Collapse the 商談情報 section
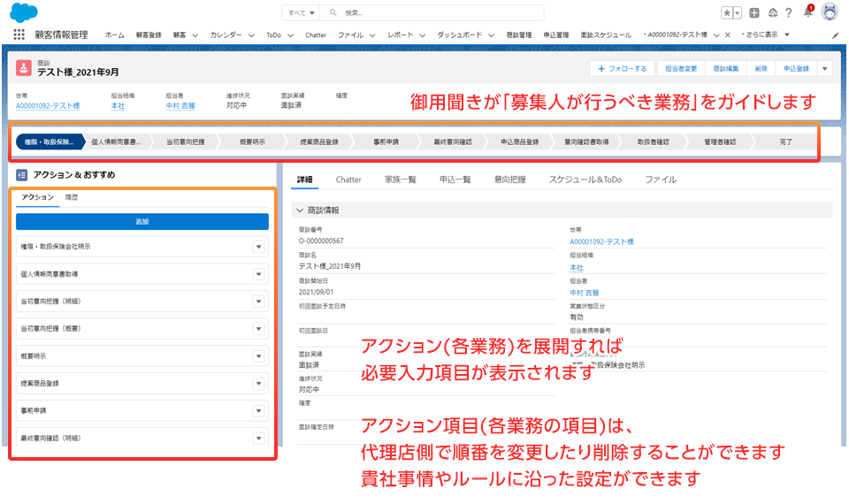 [x=299, y=210]
